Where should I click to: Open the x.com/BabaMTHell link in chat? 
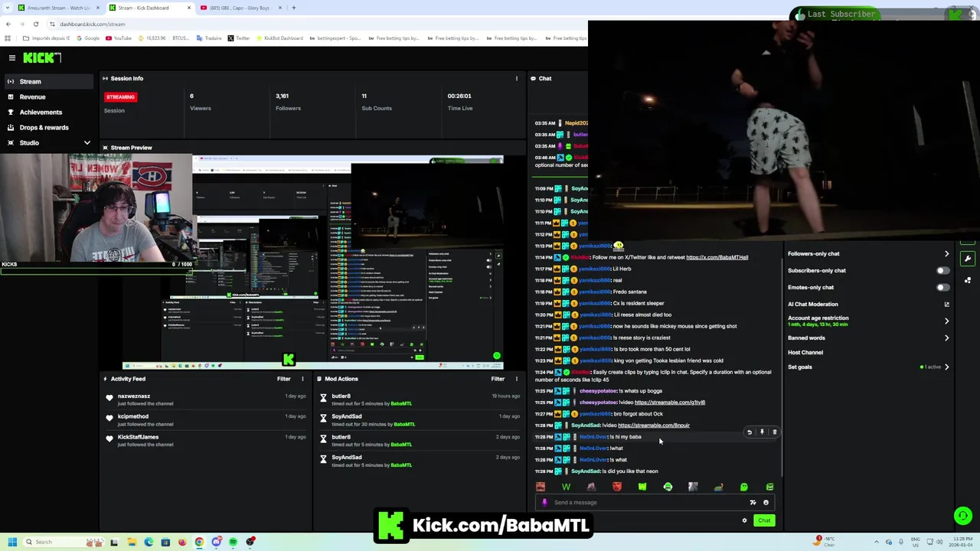pyautogui.click(x=717, y=257)
